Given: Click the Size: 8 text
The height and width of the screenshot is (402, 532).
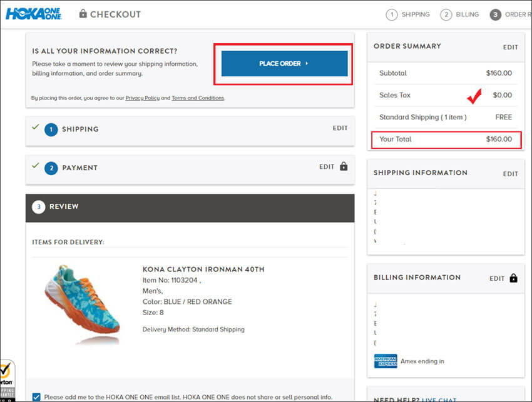Looking at the screenshot, I should (x=153, y=313).
